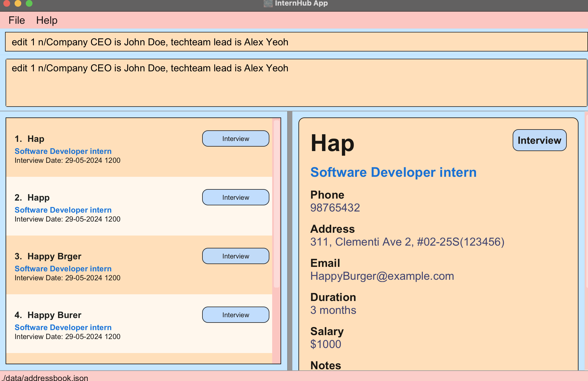
Task: Click Interview button for Happy Brger entry
Action: click(x=235, y=256)
